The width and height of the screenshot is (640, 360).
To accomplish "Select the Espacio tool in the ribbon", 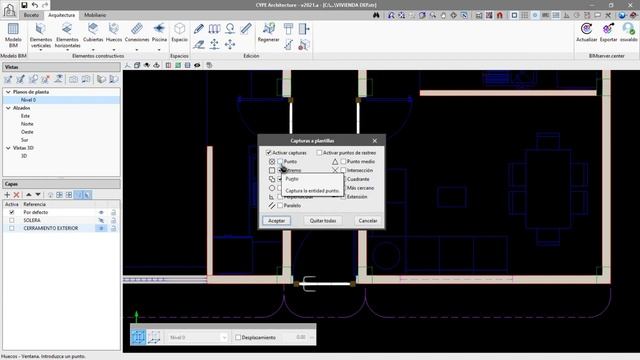I will tap(180, 33).
